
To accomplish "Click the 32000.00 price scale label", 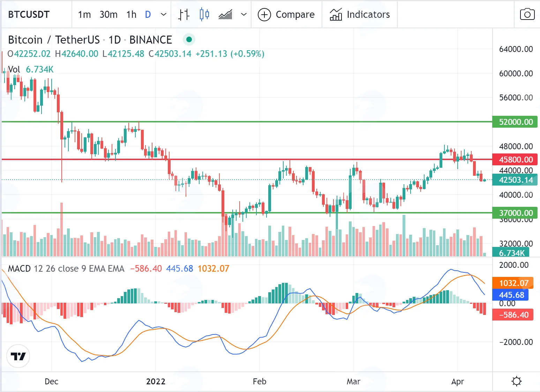I will [516, 243].
